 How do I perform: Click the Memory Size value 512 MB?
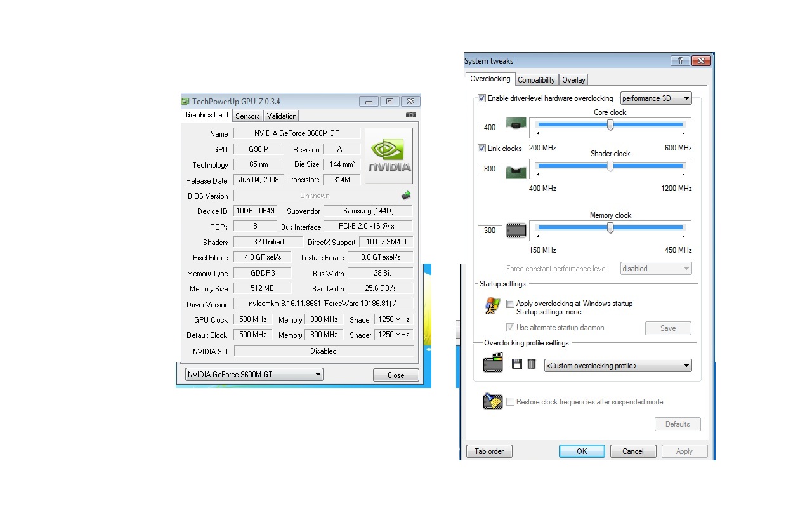tap(262, 288)
